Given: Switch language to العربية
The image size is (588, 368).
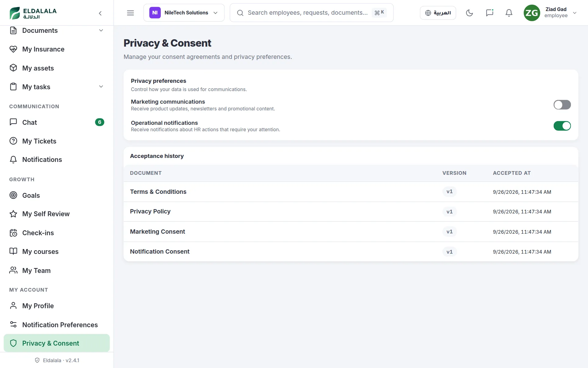Looking at the screenshot, I should click(438, 13).
